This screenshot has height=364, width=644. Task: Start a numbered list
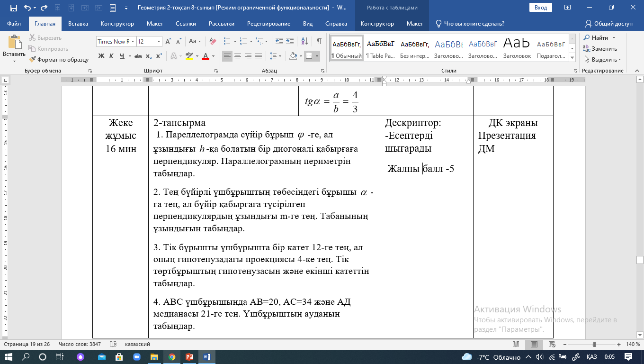pyautogui.click(x=243, y=41)
